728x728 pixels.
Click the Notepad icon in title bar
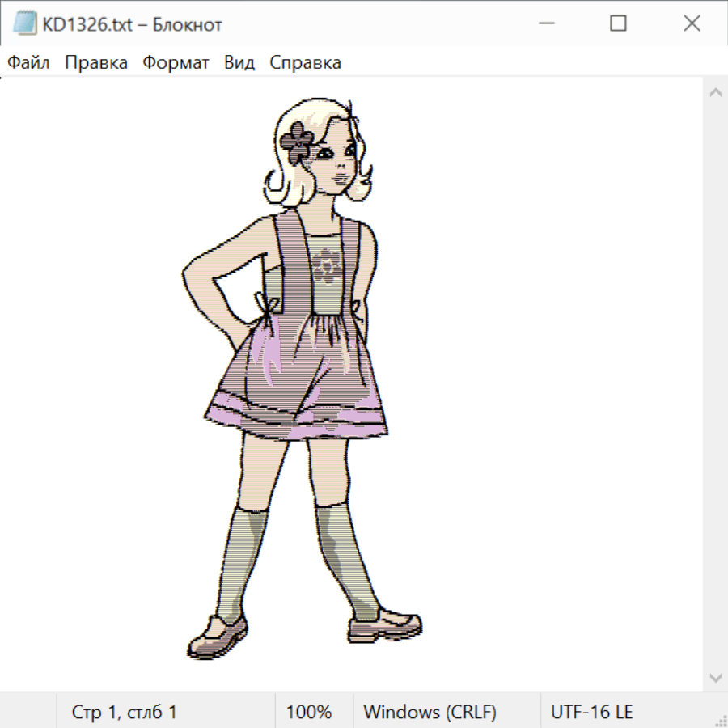25,24
